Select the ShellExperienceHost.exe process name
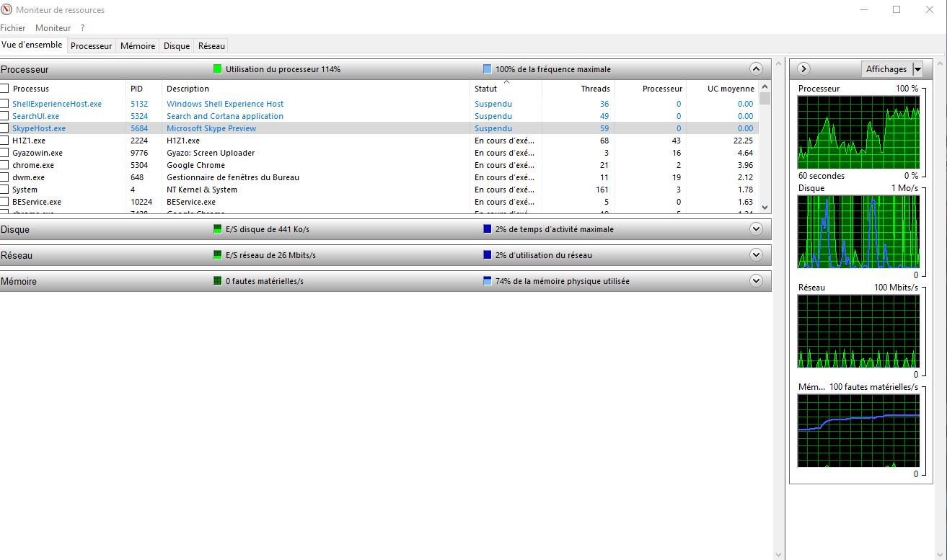 pos(57,104)
